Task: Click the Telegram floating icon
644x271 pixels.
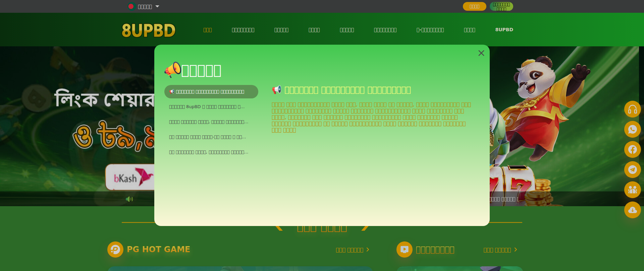Action: pos(633,170)
